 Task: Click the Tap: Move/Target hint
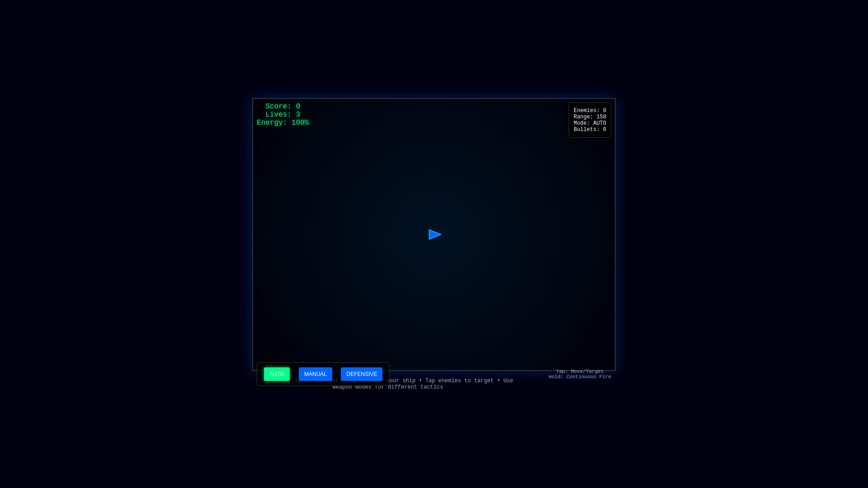coord(580,371)
